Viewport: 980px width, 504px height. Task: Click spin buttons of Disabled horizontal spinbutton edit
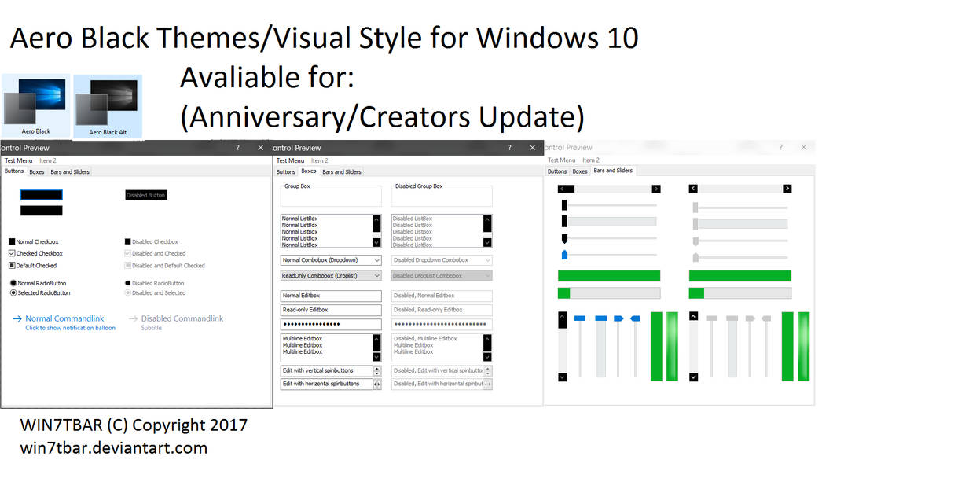[488, 384]
